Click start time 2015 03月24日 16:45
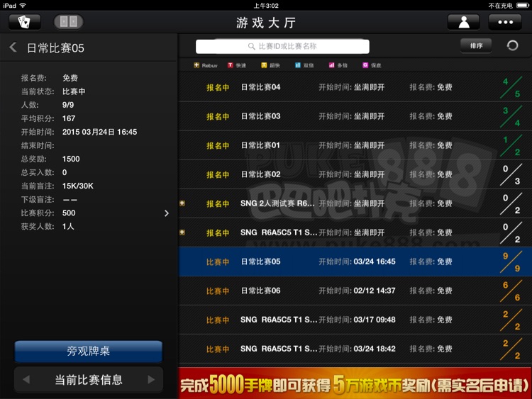The height and width of the screenshot is (399, 532). coord(99,132)
